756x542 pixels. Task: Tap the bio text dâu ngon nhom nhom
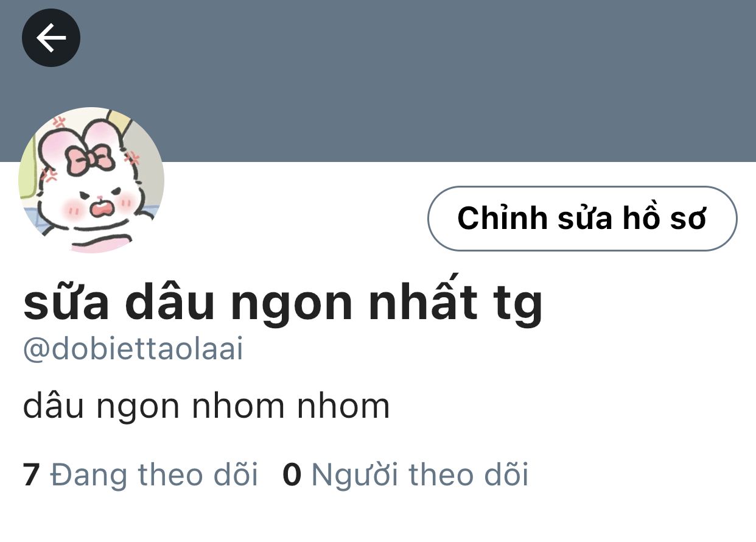[206, 406]
